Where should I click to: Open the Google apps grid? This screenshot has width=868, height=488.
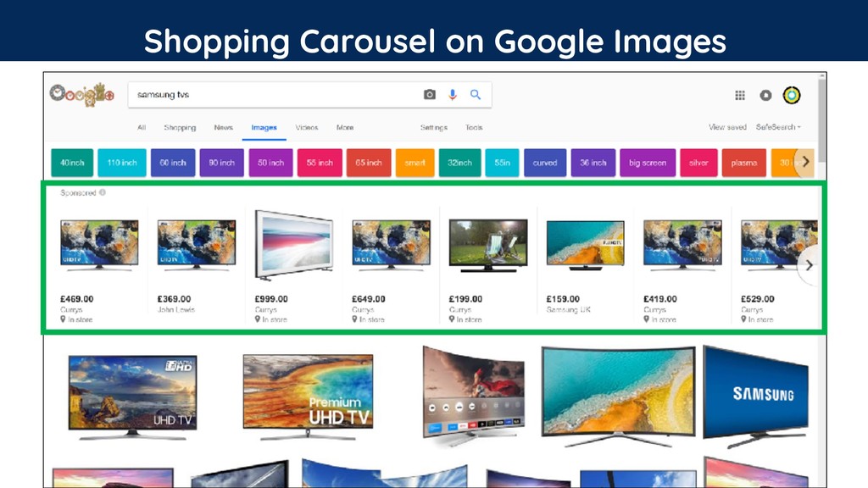coord(739,95)
